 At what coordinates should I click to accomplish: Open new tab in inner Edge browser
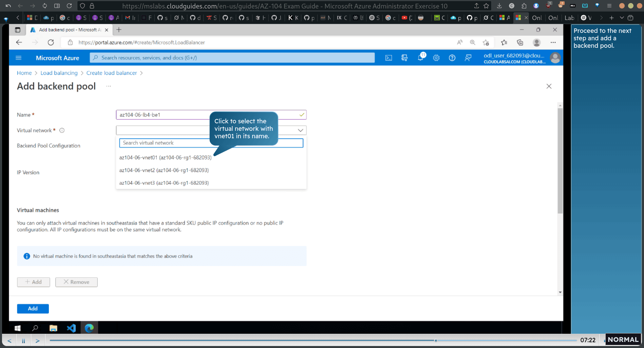119,30
